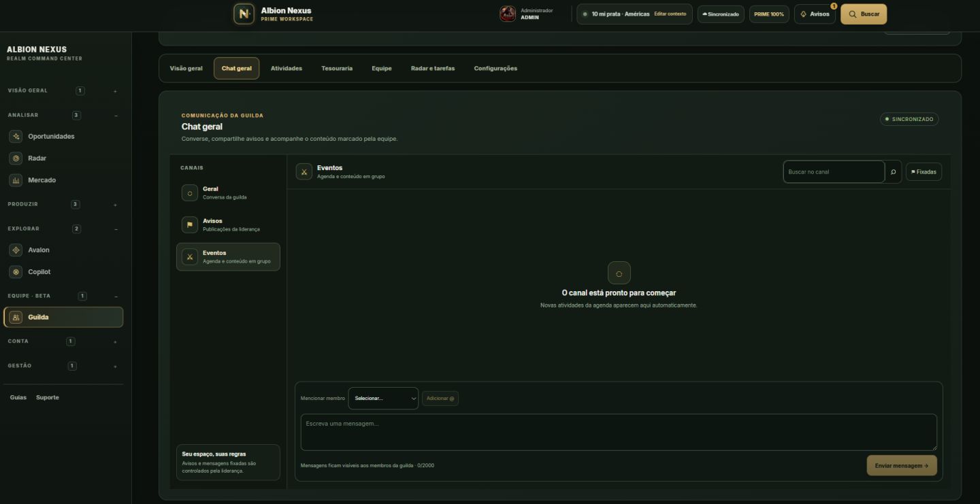Screen dimensions: 980x504
Task: Focus the Escreva uma mensagem box
Action: click(619, 432)
